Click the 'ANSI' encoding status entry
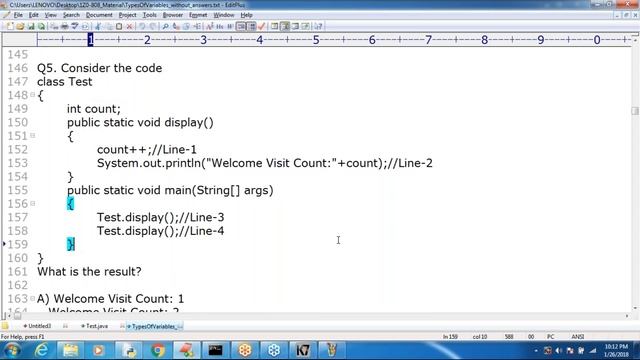The height and width of the screenshot is (360, 640). [x=578, y=337]
